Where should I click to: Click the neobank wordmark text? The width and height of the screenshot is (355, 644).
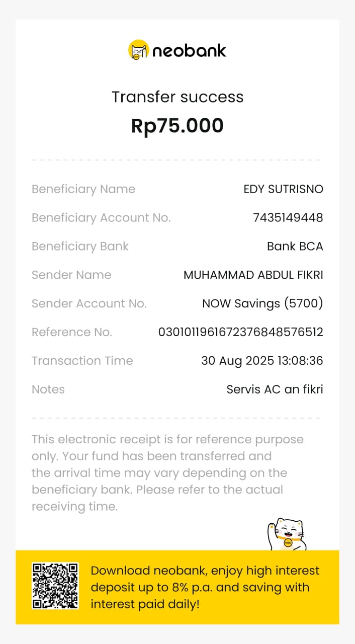tap(189, 51)
